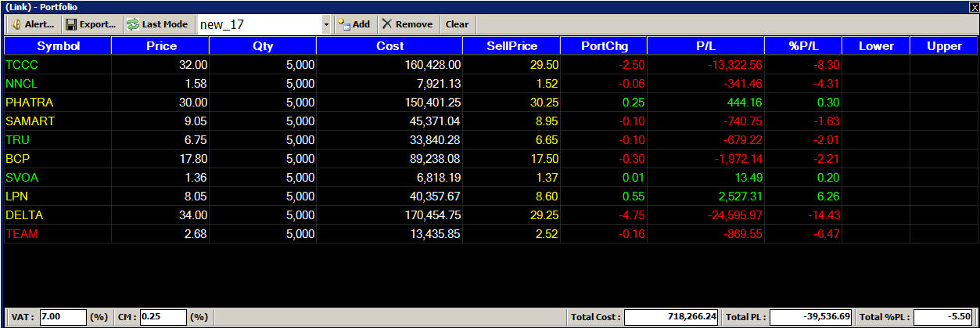Click the Total %PL value field
Image resolution: width=980 pixels, height=328 pixels.
point(942,317)
